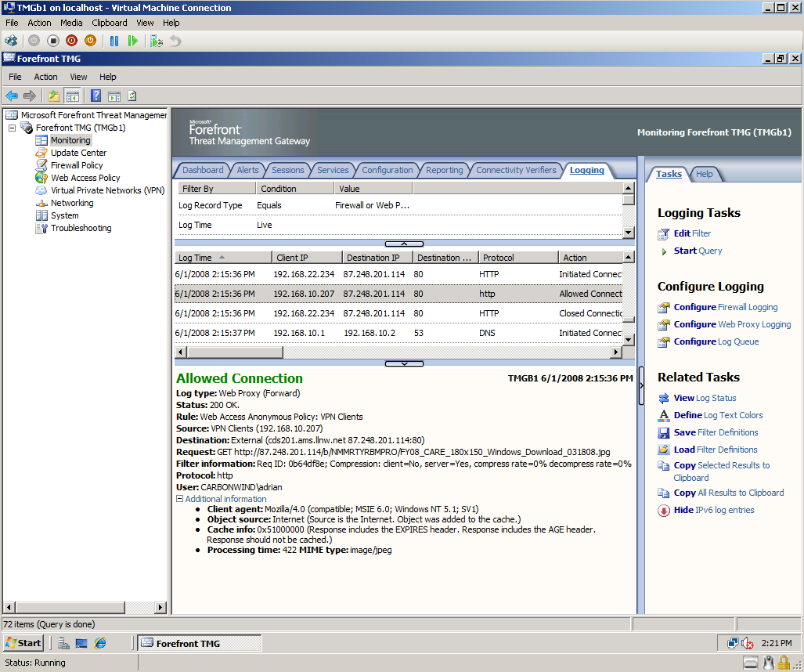Click the revert arrow in the VM toolbar
Image resolution: width=804 pixels, height=672 pixels.
tap(175, 41)
